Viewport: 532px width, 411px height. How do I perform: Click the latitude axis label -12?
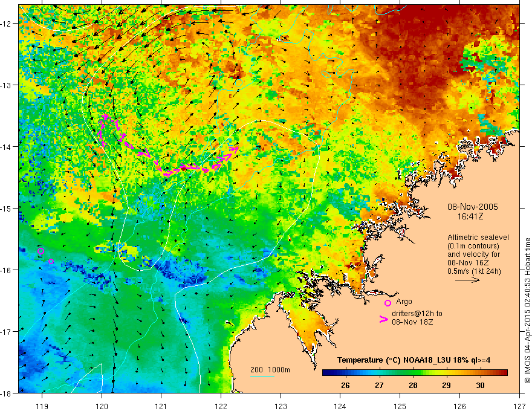[x=6, y=24]
